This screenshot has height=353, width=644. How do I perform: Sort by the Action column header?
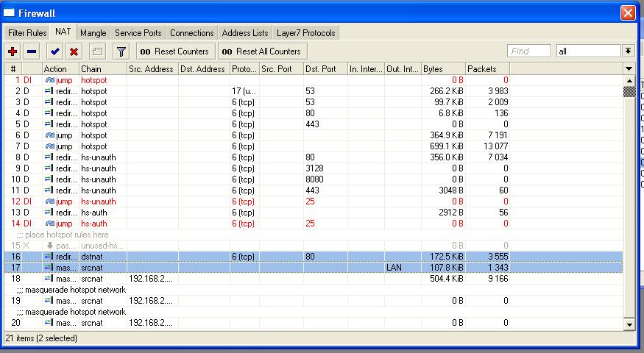(60, 68)
